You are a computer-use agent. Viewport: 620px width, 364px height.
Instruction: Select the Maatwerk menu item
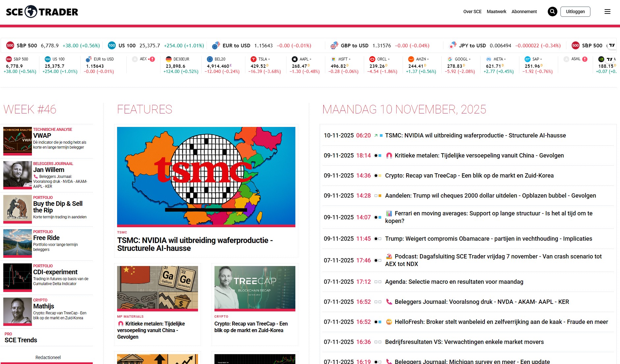click(496, 12)
